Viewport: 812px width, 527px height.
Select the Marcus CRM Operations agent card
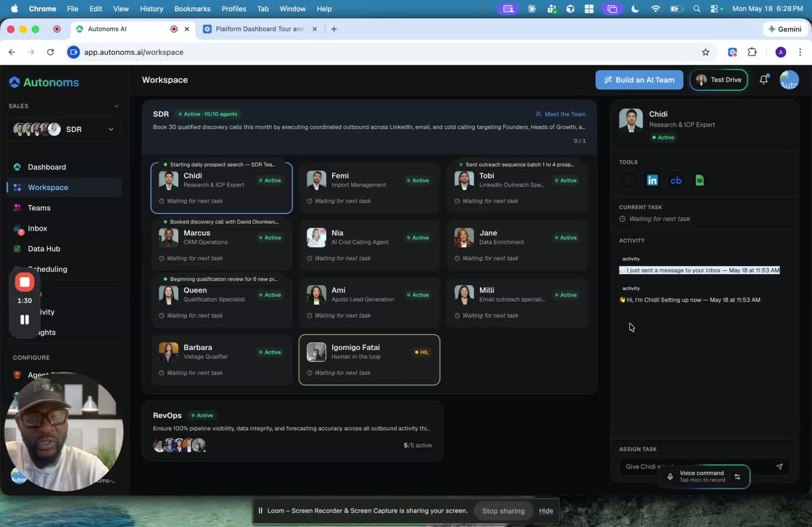click(x=222, y=245)
